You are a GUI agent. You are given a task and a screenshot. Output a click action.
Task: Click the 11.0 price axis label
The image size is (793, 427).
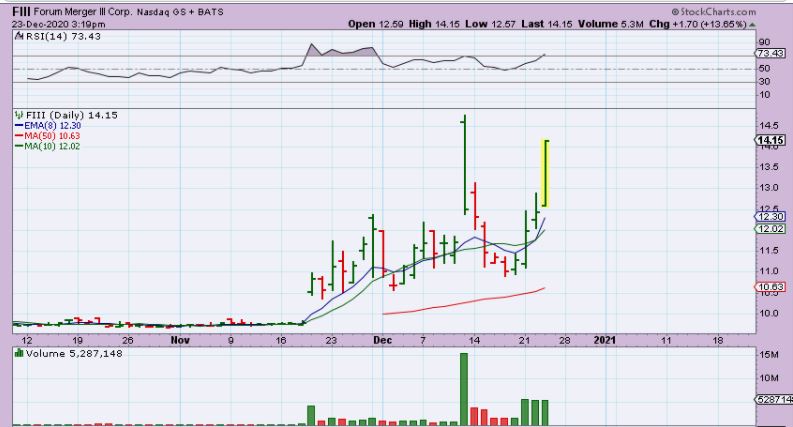coord(768,271)
